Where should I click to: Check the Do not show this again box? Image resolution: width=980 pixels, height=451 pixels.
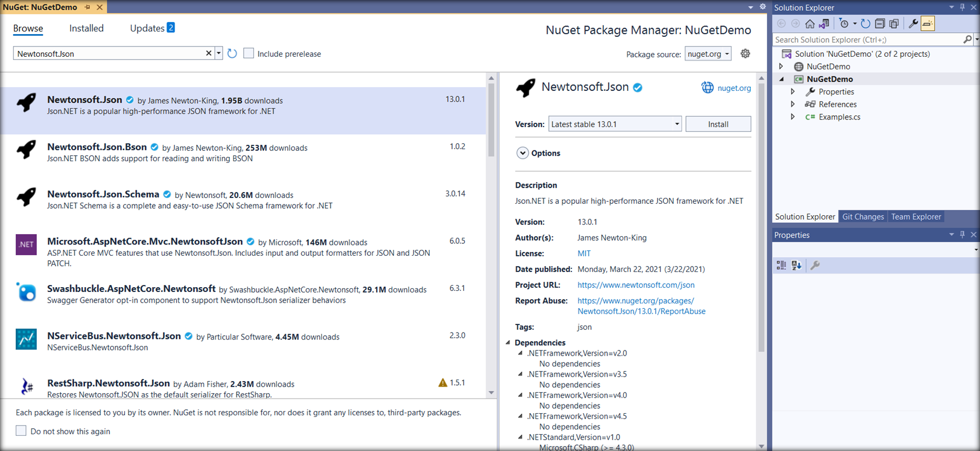point(21,430)
